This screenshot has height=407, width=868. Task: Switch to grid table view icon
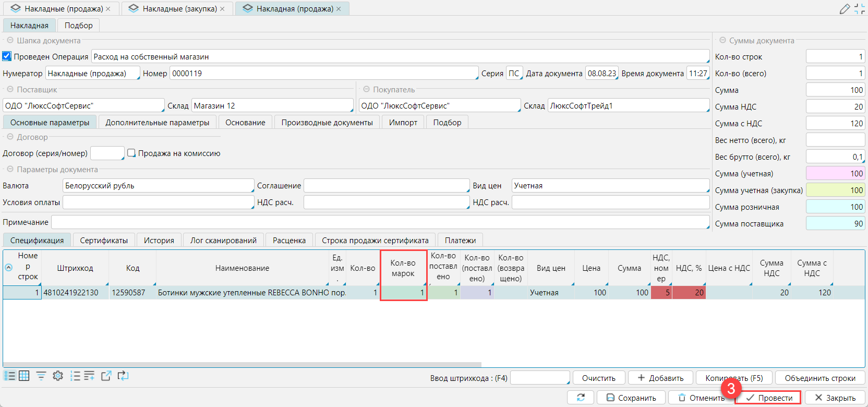[24, 376]
